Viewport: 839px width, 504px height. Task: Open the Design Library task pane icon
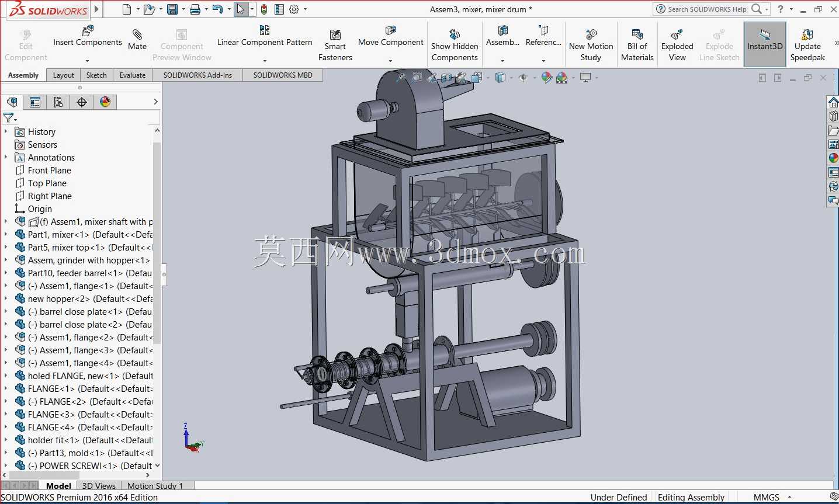tap(833, 116)
